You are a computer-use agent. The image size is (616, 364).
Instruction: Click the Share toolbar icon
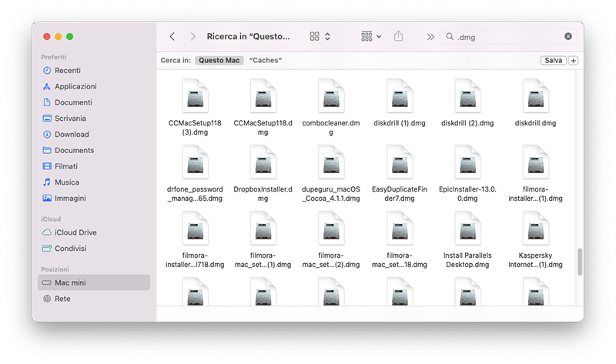pos(398,36)
